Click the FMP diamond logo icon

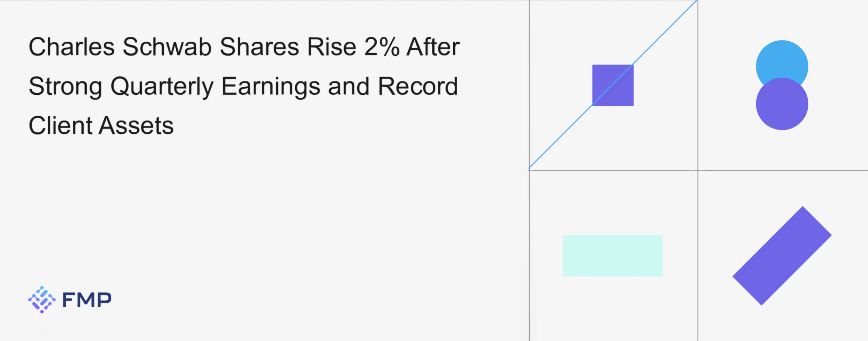point(42,299)
